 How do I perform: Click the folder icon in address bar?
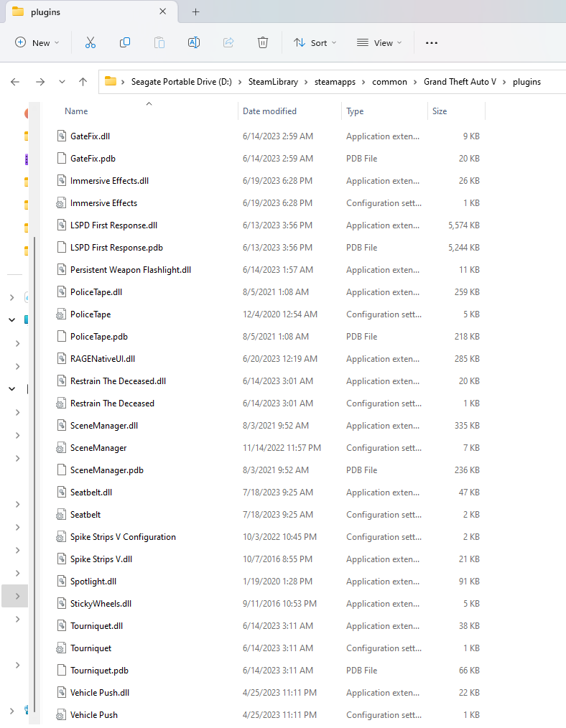(111, 81)
